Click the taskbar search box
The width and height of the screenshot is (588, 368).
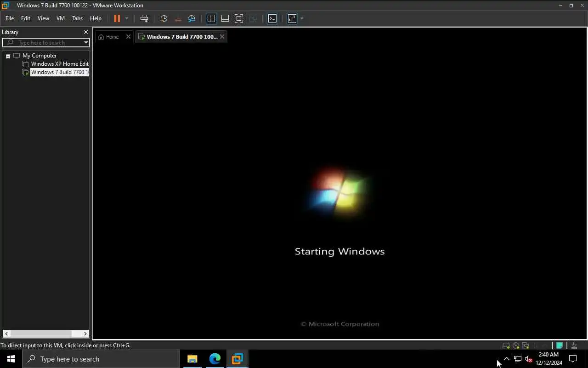coord(101,359)
